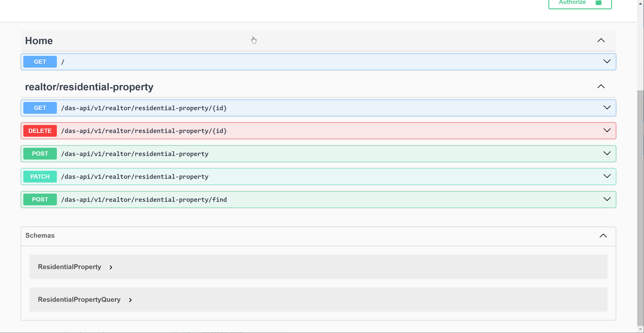The height and width of the screenshot is (333, 644).
Task: Expand POST residential-property chevron
Action: pos(607,153)
